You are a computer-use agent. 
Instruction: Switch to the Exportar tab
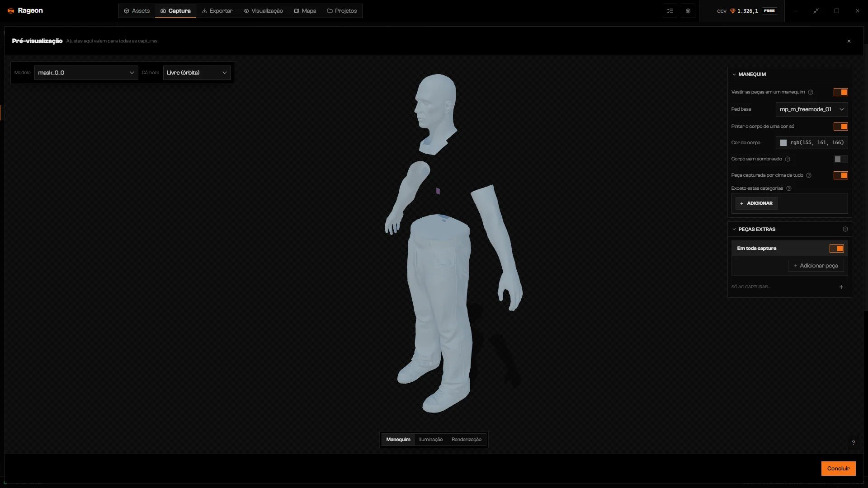point(217,11)
